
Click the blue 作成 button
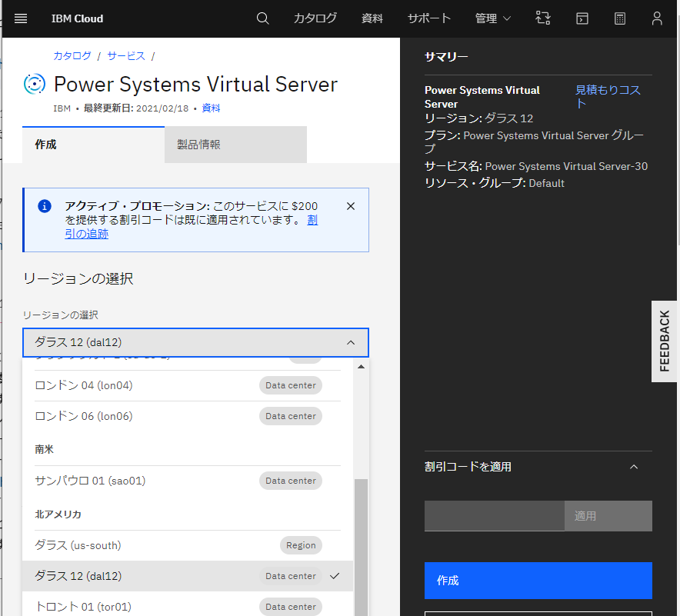tap(538, 581)
